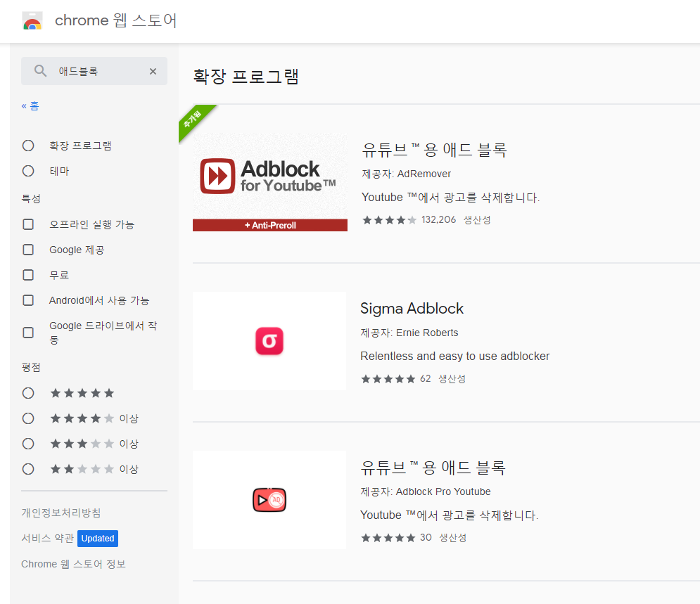700x604 pixels.
Task: Select four stars 이상 rating filter
Action: point(28,419)
